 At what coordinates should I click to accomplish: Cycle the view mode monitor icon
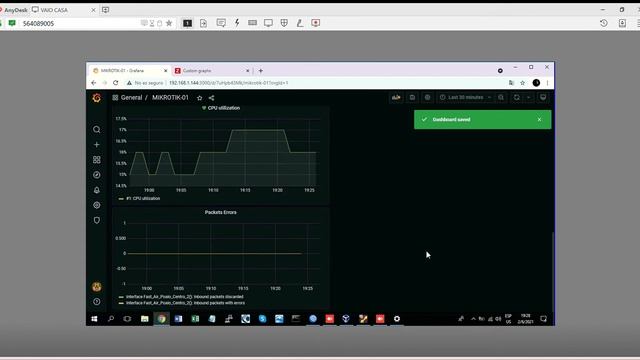(x=543, y=97)
